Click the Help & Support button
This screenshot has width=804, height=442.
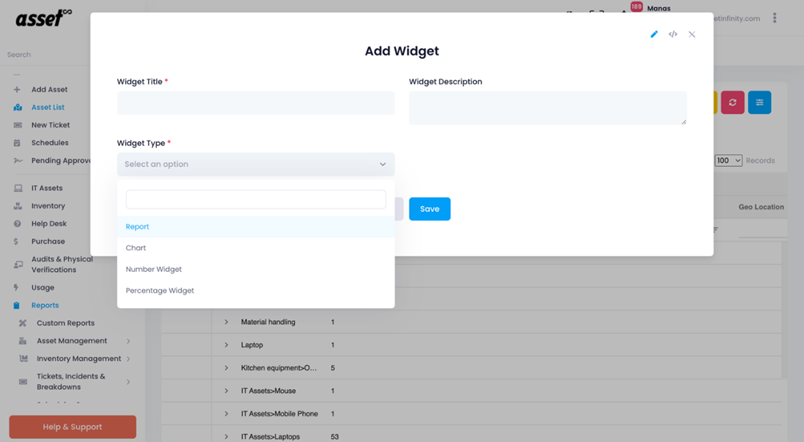[x=72, y=427]
